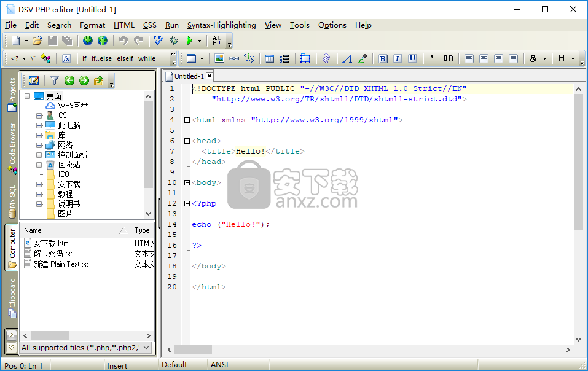This screenshot has width=588, height=371.
Task: Apply italic with the I icon
Action: [398, 58]
